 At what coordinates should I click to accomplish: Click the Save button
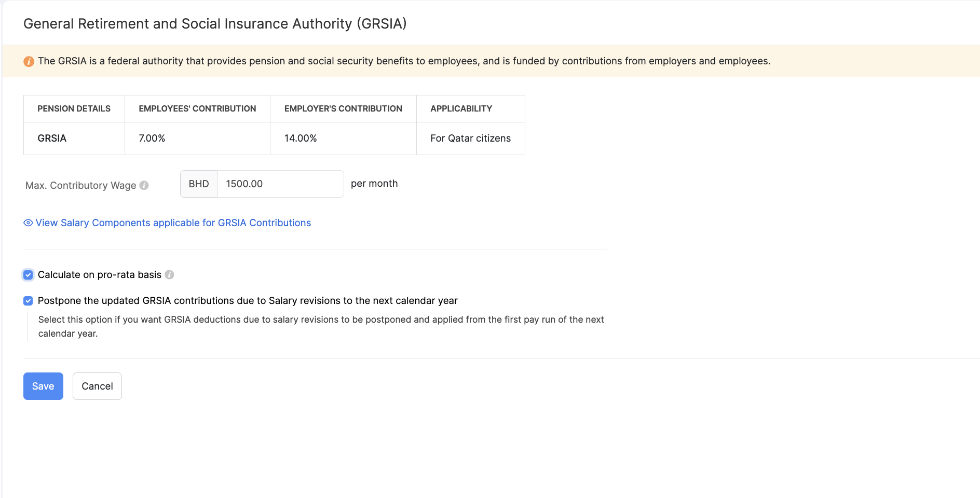click(43, 386)
